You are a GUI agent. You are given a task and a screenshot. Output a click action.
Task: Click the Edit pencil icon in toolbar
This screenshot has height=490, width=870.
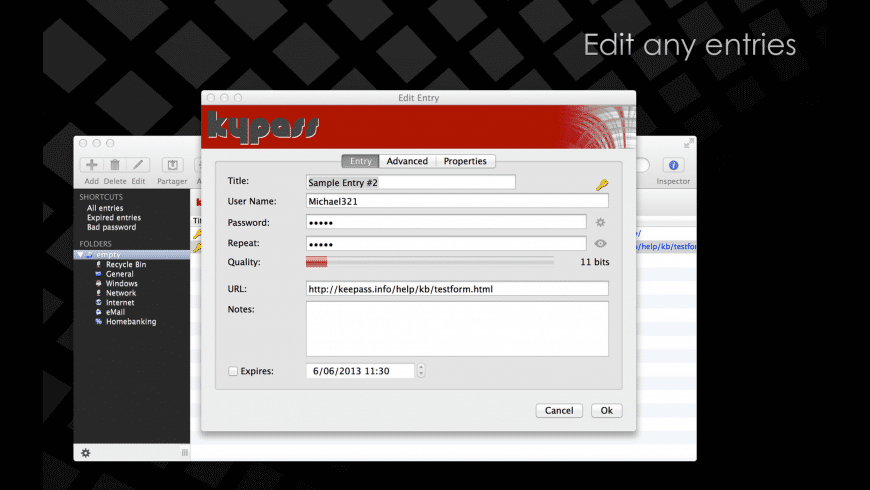(138, 165)
